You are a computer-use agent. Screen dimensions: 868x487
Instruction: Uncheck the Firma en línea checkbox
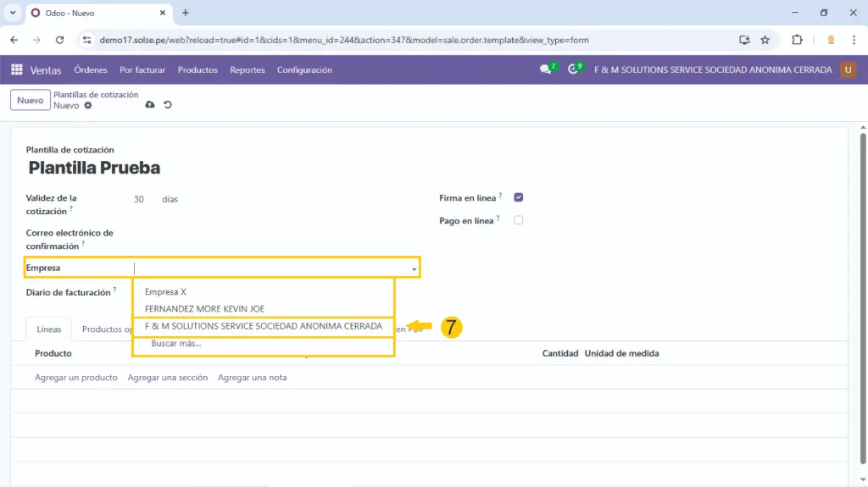click(x=519, y=198)
